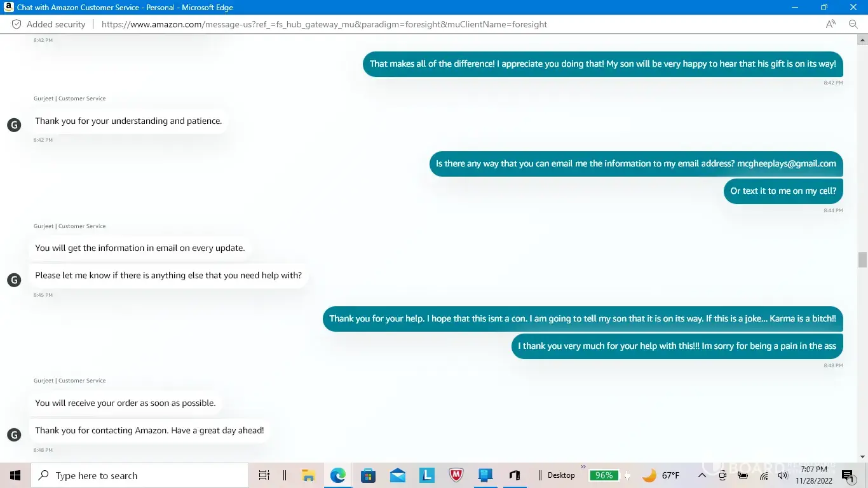Click the 8:44 PM timestamp

click(833, 210)
